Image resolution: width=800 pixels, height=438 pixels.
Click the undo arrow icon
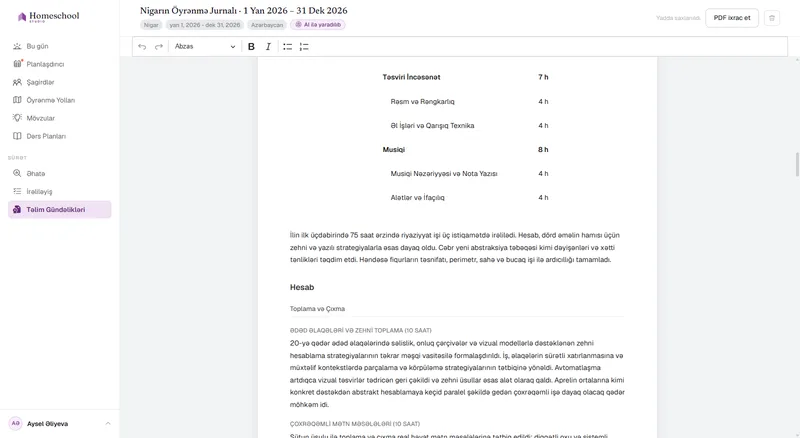click(x=142, y=46)
